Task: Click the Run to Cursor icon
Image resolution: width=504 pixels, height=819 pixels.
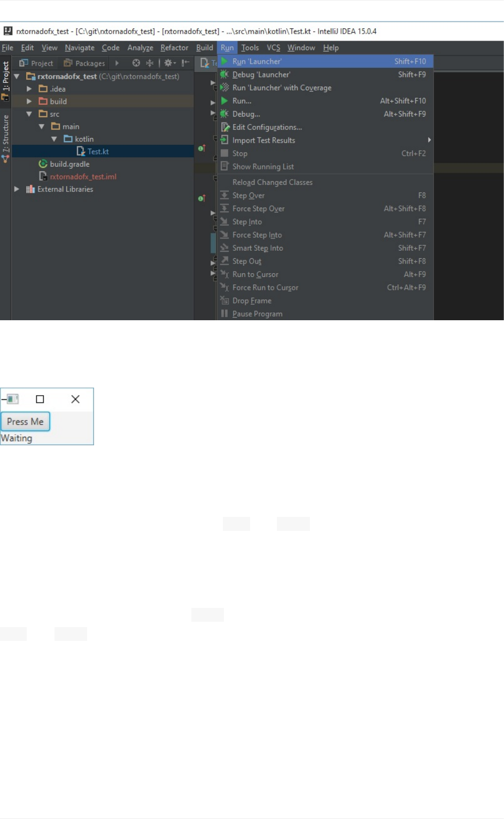Action: tap(224, 274)
